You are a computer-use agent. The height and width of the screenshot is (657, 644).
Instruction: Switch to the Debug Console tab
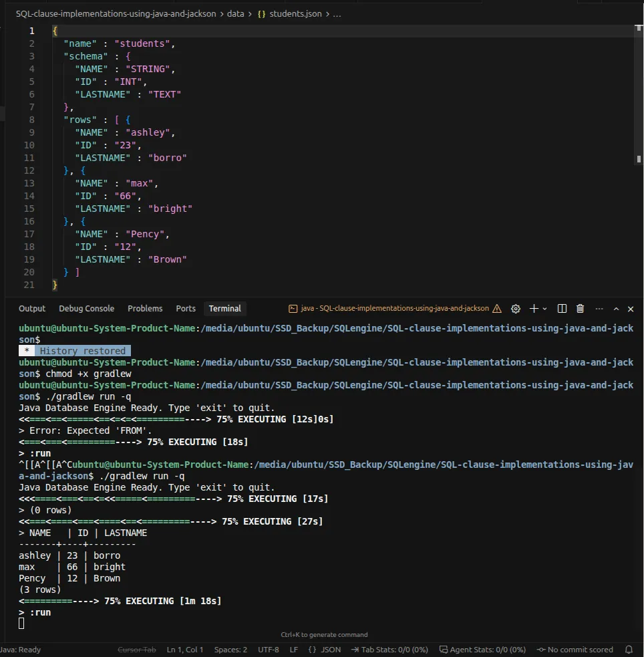tap(86, 308)
